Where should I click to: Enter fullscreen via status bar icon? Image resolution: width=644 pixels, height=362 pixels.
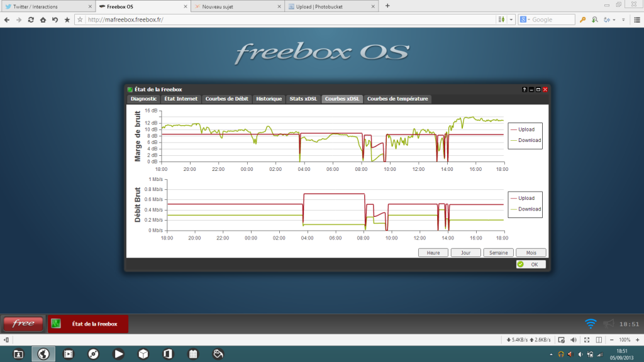(x=587, y=340)
